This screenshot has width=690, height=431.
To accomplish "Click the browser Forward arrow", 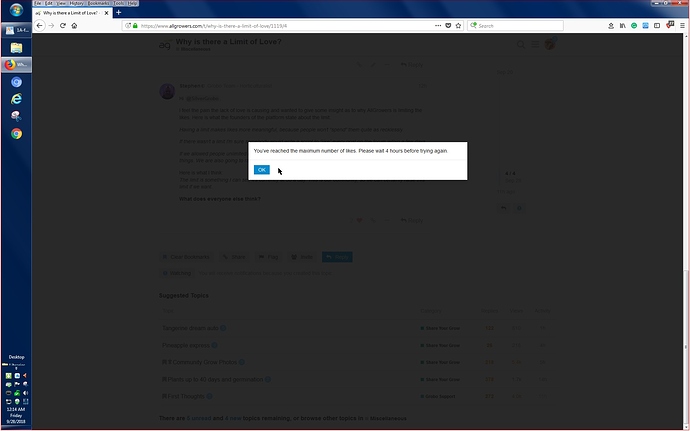I will point(51,26).
